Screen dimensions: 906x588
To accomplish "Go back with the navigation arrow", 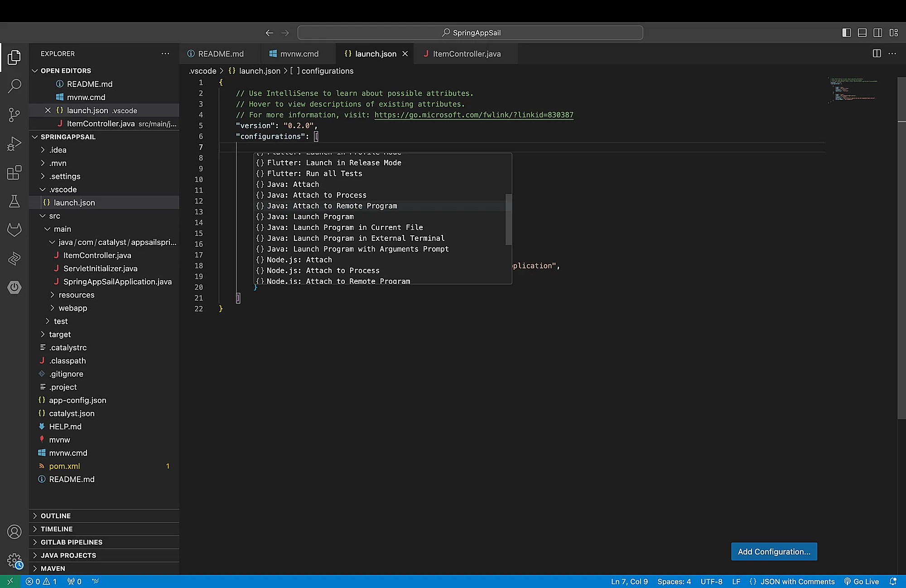I will (270, 33).
